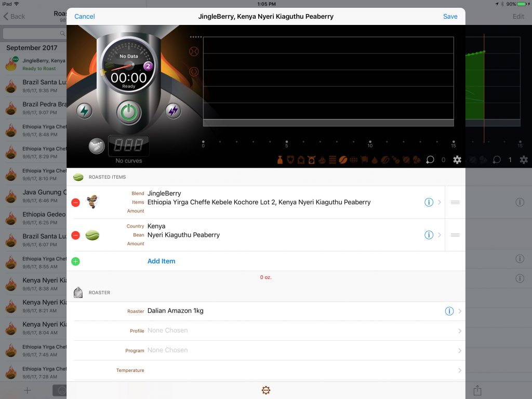Open the curves button beside the digital display

[x=96, y=147]
